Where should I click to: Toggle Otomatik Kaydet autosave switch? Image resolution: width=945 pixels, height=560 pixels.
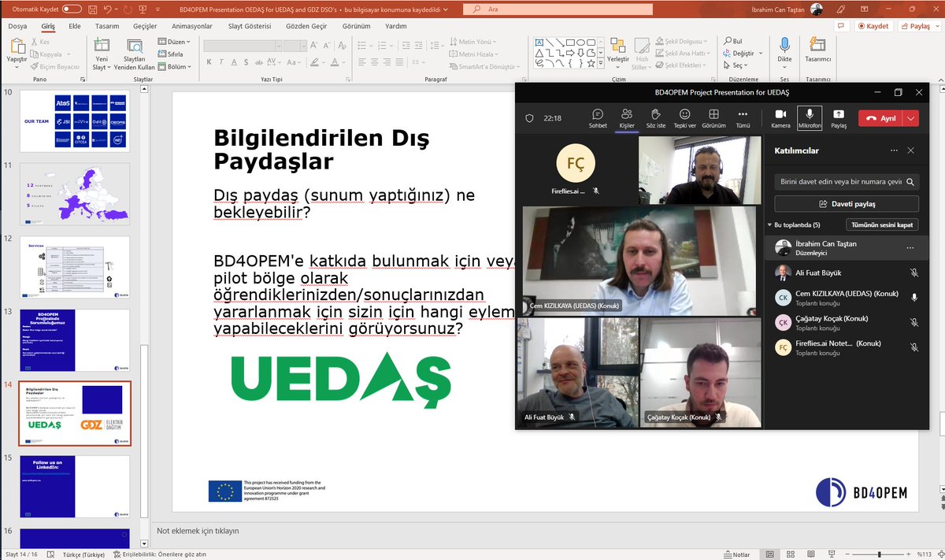click(71, 9)
